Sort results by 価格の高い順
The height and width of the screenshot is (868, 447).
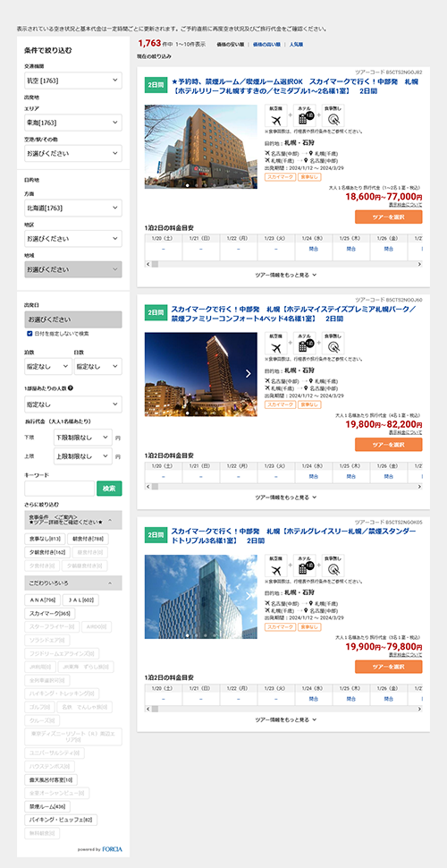[266, 44]
